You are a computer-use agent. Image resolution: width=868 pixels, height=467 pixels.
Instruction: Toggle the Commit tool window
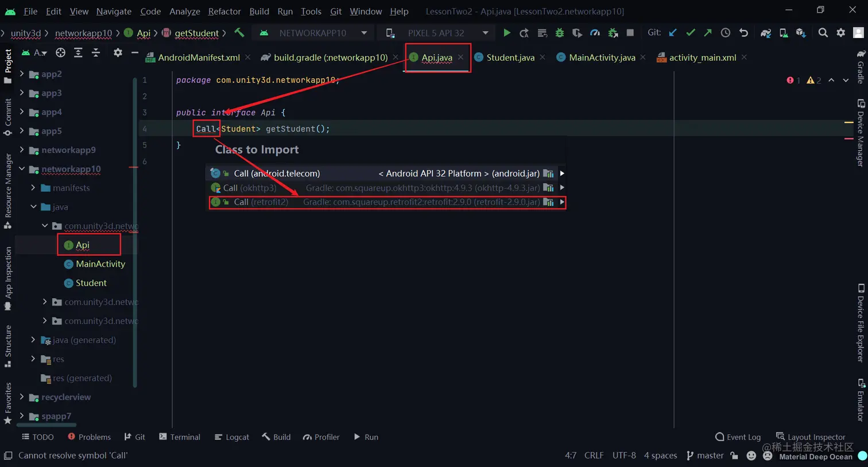8,117
